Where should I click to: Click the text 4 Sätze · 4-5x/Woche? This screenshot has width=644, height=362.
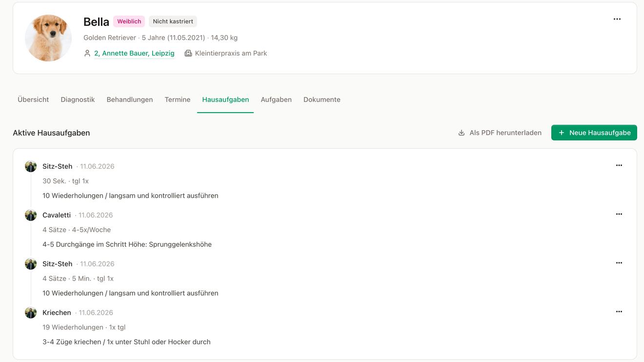77,229
